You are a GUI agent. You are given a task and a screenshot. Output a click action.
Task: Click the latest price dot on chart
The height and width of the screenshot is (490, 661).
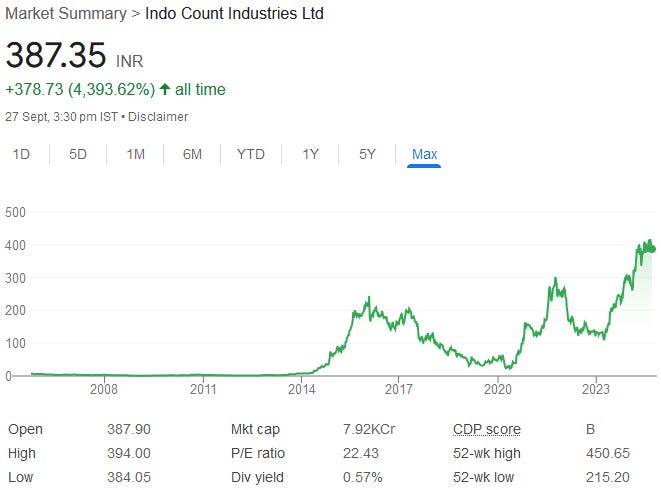click(x=653, y=249)
